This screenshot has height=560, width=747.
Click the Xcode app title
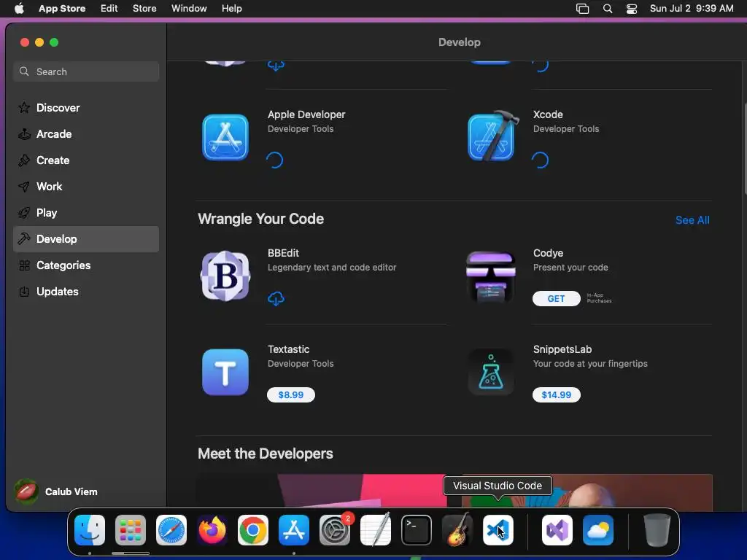click(x=548, y=114)
